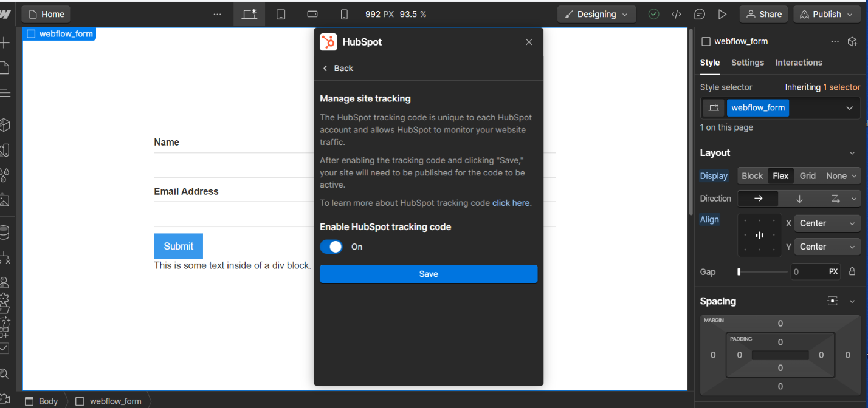Toggle HubSpot tracking code switch

click(x=331, y=246)
